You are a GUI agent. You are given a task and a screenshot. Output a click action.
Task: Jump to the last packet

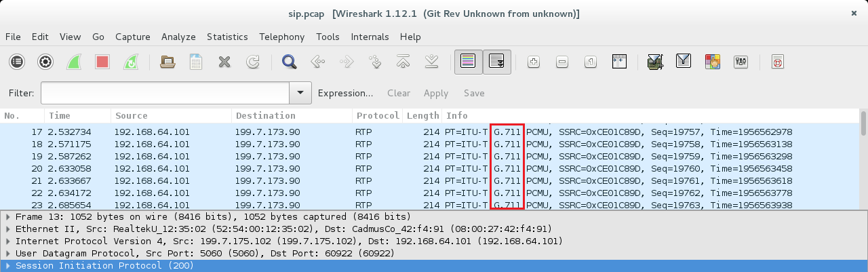point(432,62)
